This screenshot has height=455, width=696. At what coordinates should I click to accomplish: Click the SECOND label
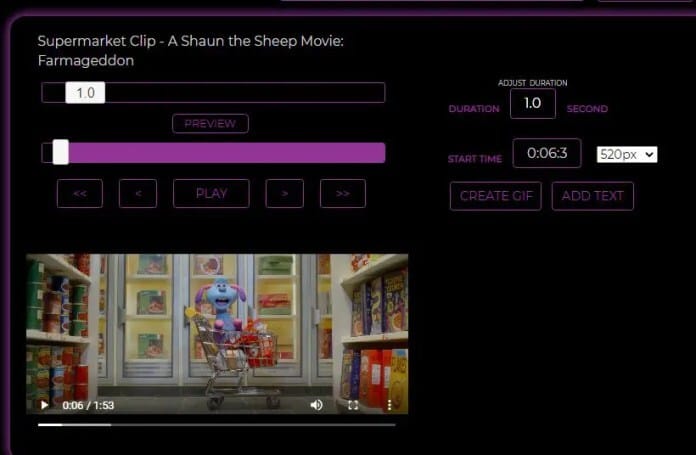tap(587, 109)
